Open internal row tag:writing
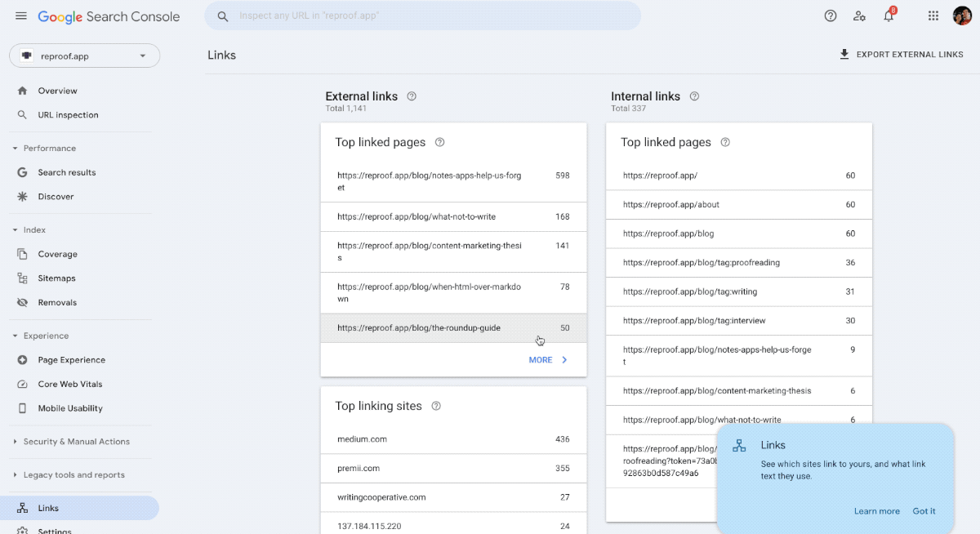This screenshot has height=534, width=980. point(739,291)
